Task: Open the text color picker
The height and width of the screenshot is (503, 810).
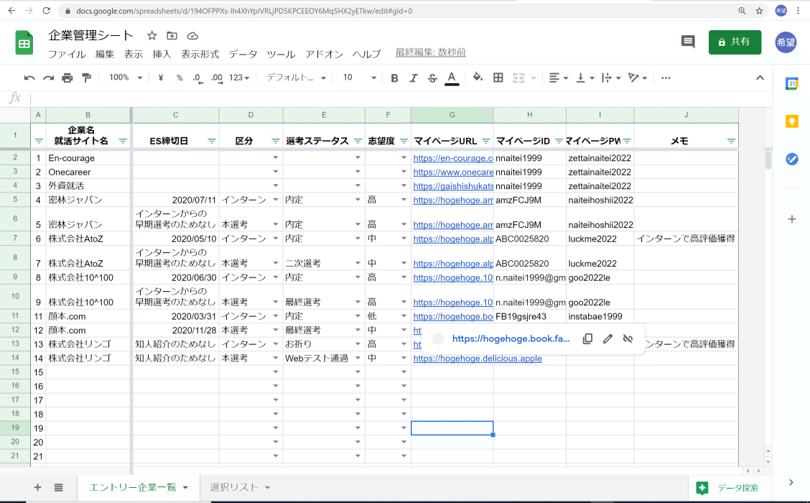Action: [451, 78]
